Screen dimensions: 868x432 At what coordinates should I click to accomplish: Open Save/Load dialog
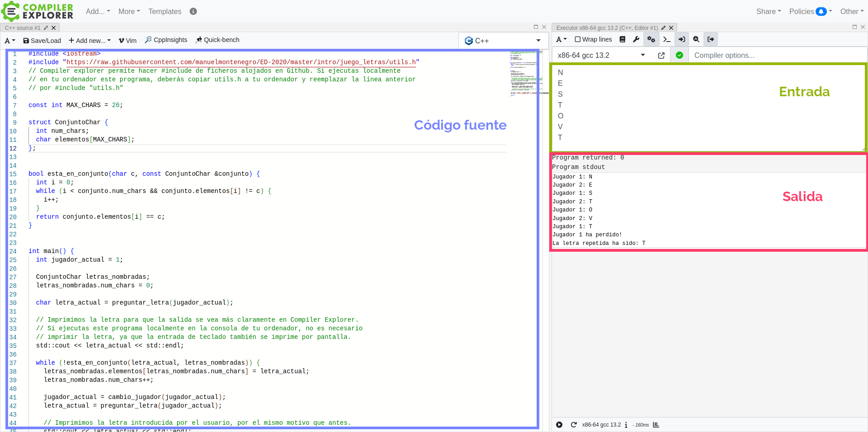click(x=42, y=41)
